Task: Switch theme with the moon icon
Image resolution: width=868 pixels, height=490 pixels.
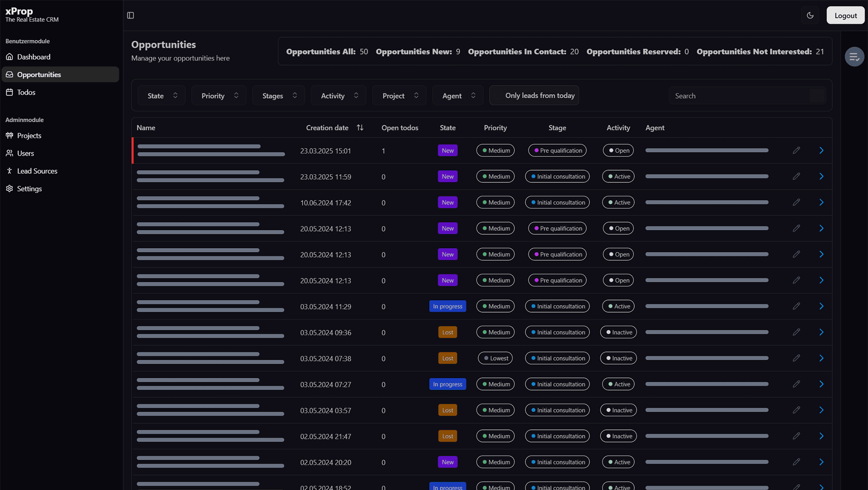Action: click(810, 15)
